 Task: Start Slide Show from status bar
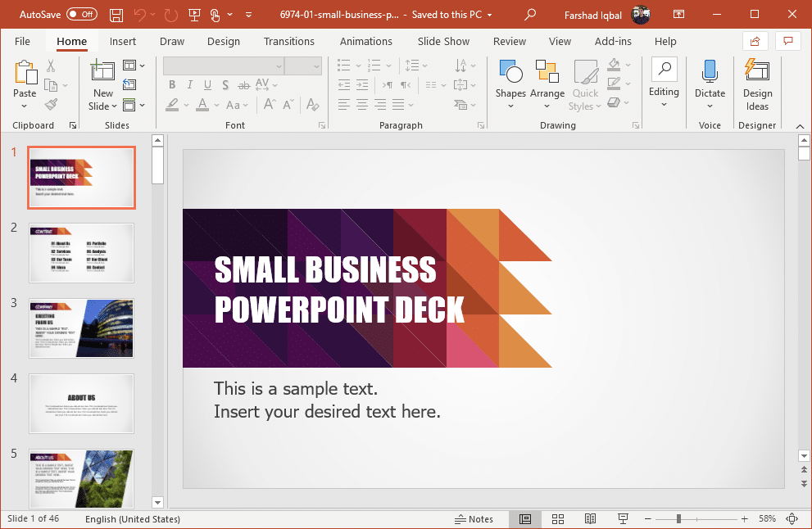[x=623, y=519]
